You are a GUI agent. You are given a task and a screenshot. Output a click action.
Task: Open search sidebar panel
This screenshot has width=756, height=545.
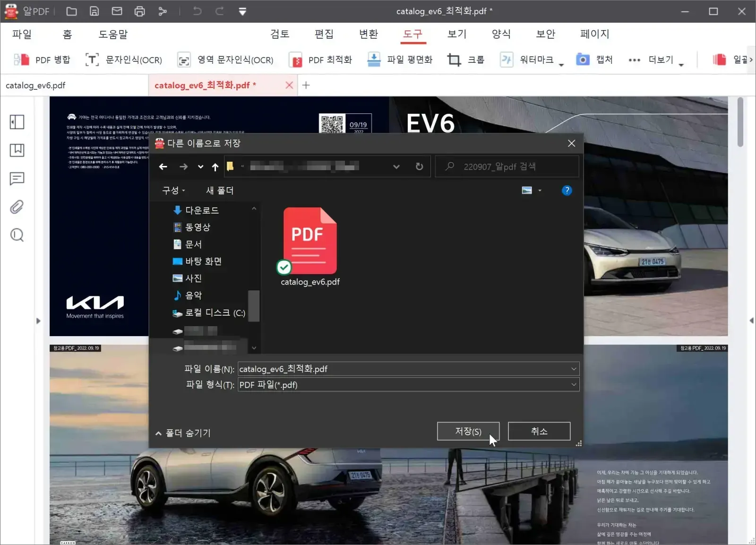click(x=17, y=235)
